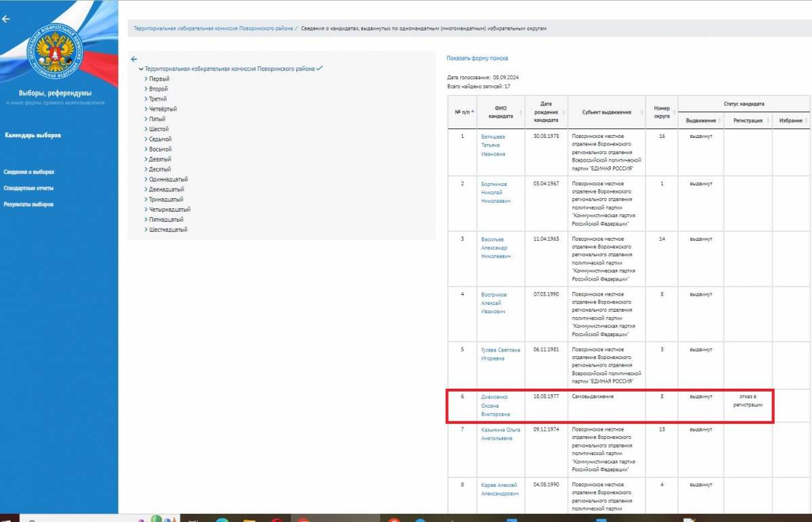Open Стандартные отчеты in sidebar
This screenshot has width=812, height=522.
[x=28, y=188]
